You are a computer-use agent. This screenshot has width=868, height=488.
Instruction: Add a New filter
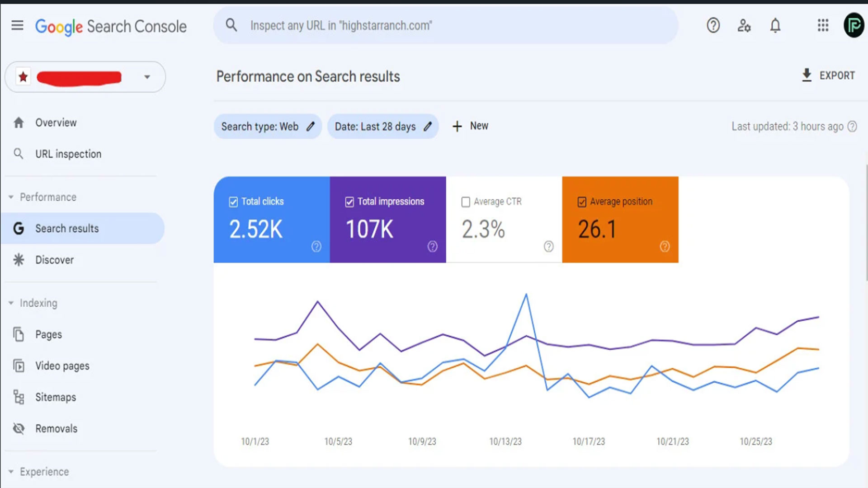471,126
